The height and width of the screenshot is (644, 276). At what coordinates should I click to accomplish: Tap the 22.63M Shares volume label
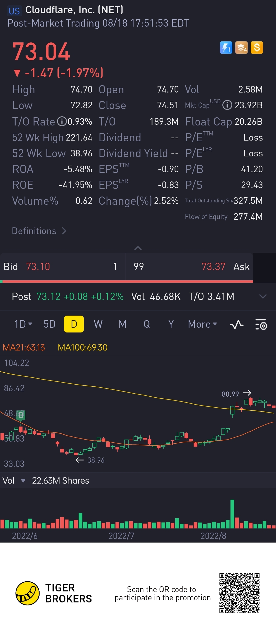pyautogui.click(x=61, y=481)
